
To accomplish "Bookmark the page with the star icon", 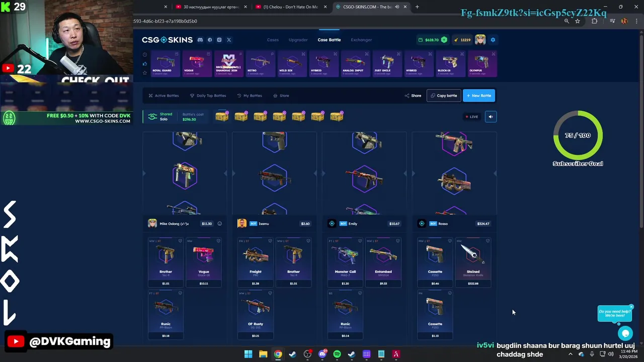I will coord(578,21).
